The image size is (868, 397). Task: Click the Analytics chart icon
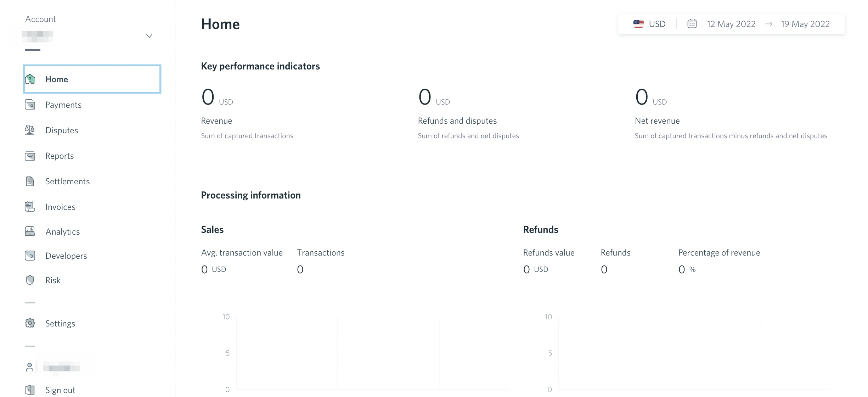point(30,231)
